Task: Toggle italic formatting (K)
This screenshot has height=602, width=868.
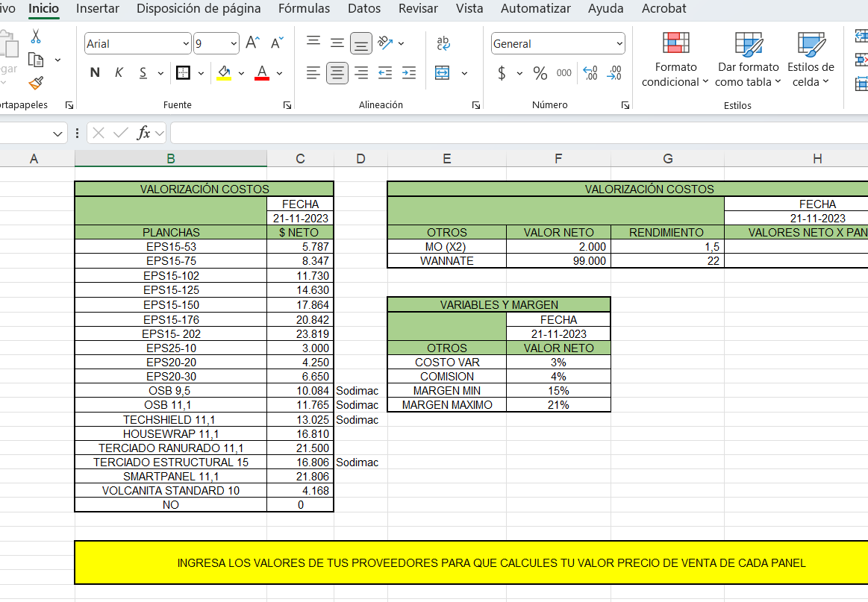Action: tap(119, 72)
